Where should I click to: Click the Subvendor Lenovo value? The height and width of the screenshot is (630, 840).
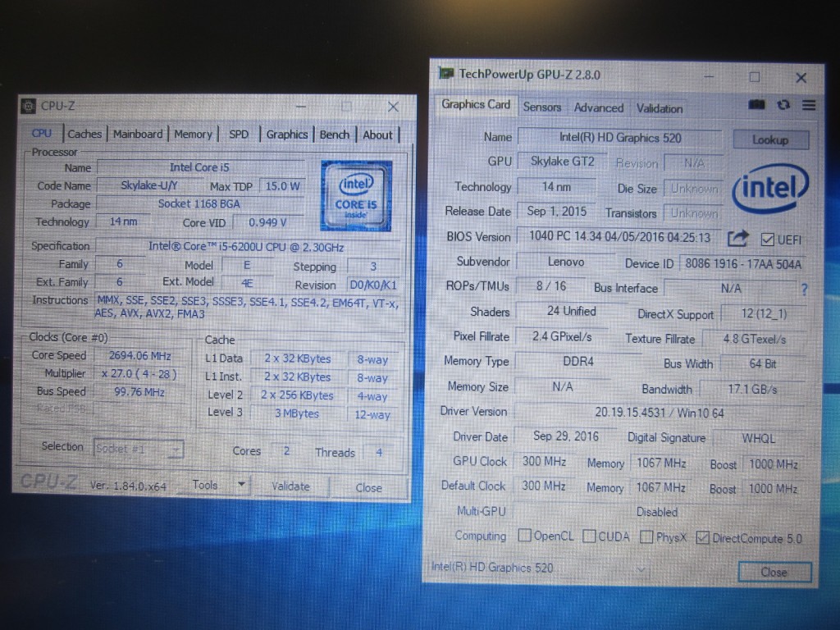[566, 262]
